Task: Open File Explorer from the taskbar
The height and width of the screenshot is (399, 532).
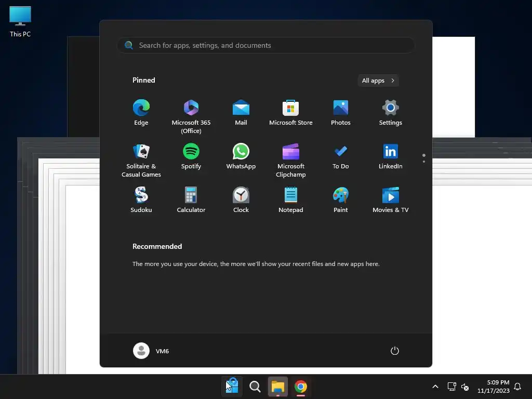Action: (x=278, y=387)
